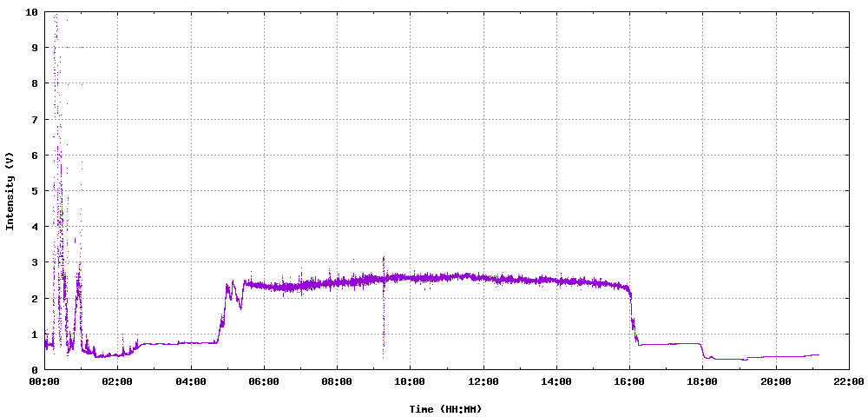This screenshot has width=868, height=417.
Task: Click the y-axis value '3'
Action: (36, 262)
